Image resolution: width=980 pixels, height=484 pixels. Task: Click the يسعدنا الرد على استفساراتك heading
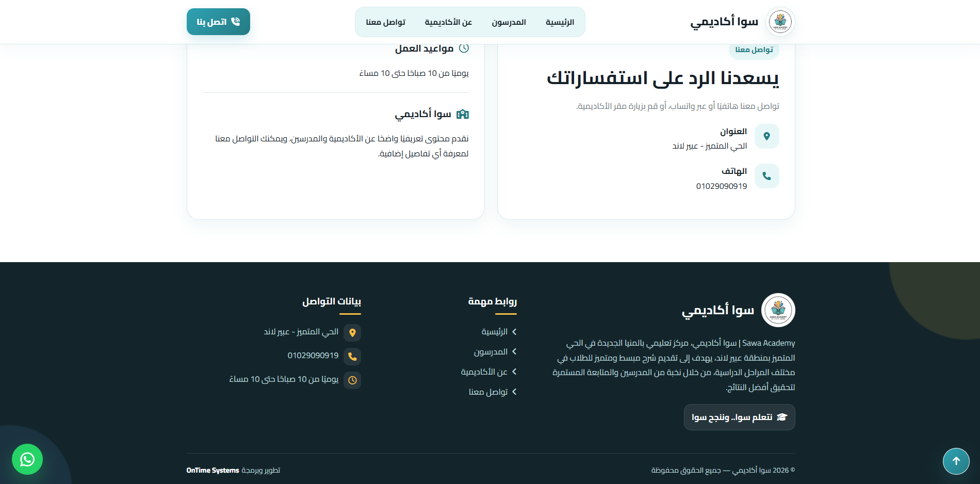pyautogui.click(x=663, y=78)
